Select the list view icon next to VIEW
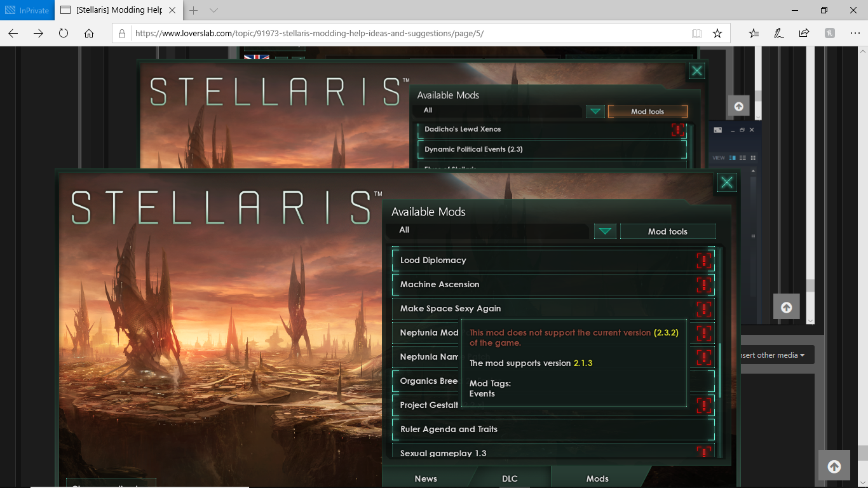The width and height of the screenshot is (868, 488). (x=743, y=158)
